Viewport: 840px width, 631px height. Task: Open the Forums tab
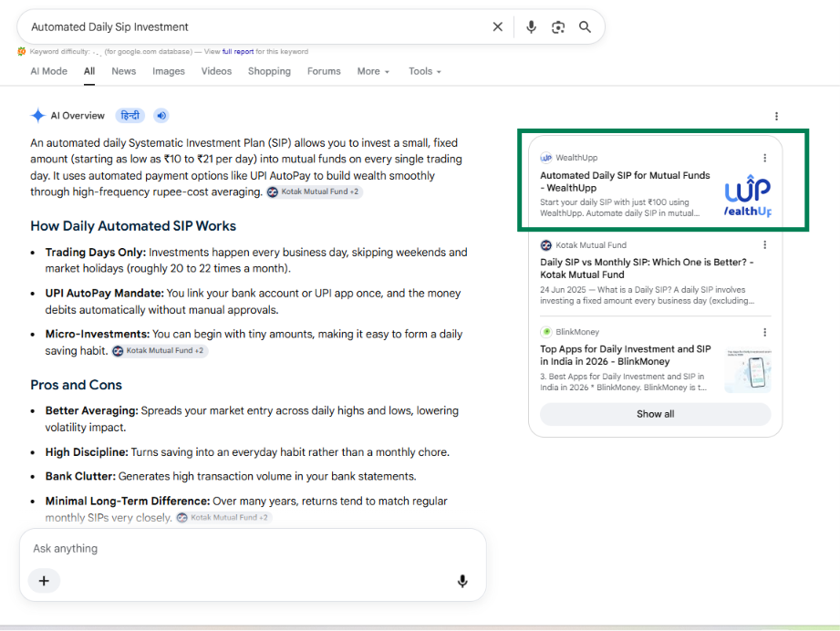tap(324, 71)
